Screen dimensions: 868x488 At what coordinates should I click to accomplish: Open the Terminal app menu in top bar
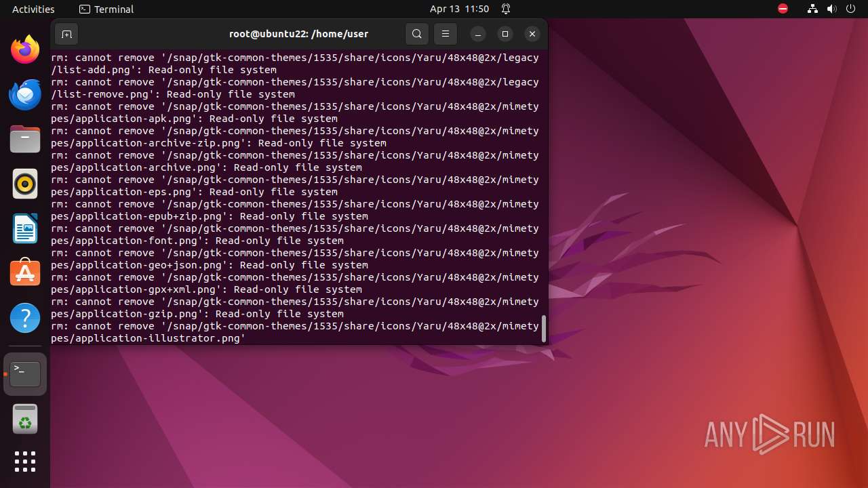pos(106,9)
